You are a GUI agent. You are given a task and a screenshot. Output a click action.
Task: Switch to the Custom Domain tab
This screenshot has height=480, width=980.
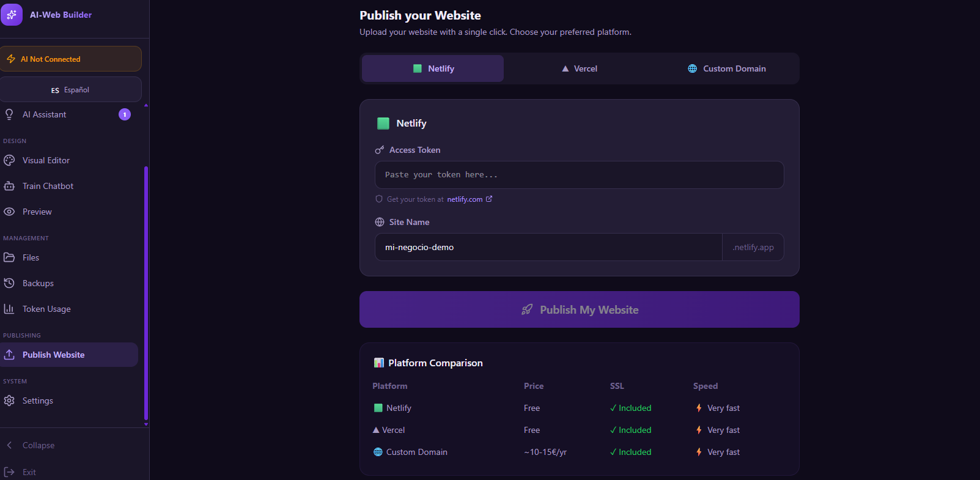(x=726, y=68)
